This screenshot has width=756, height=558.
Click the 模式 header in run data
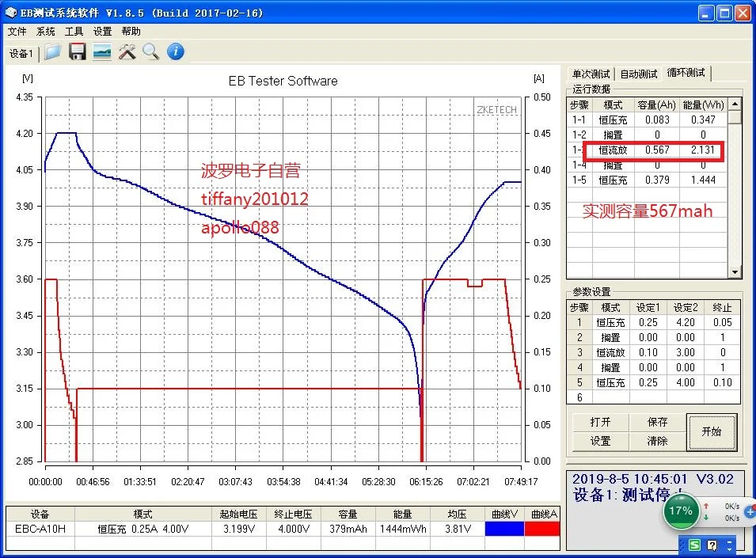click(613, 105)
